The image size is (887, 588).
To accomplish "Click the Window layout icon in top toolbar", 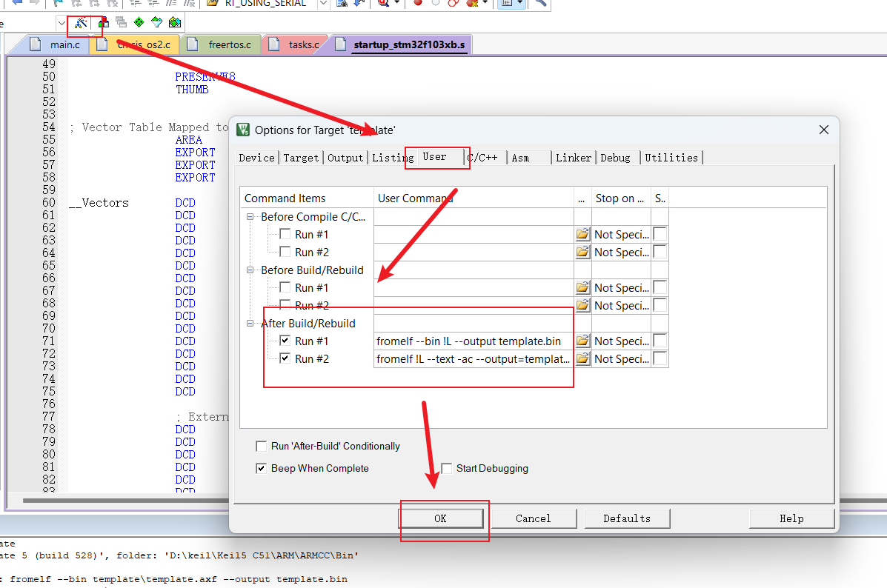I will 507,3.
